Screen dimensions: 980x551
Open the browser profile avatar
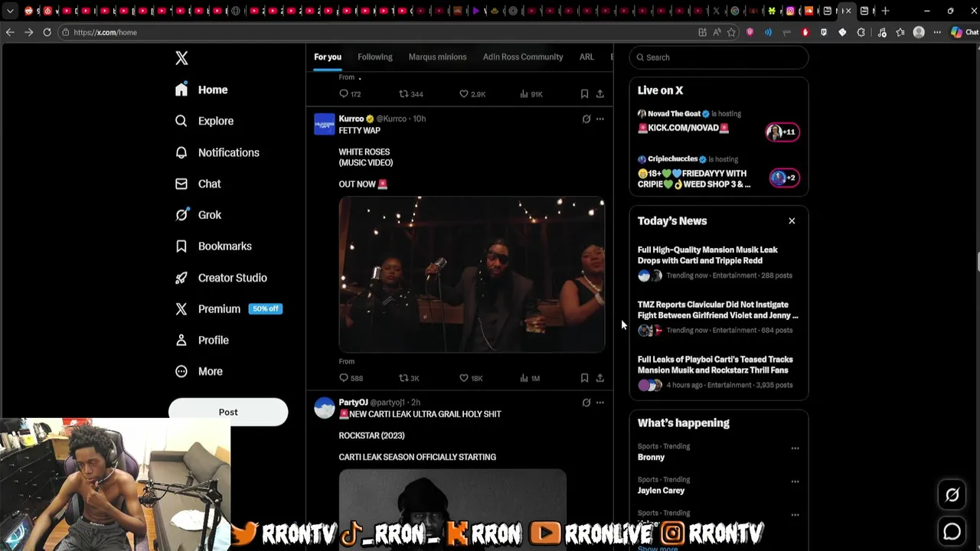pos(919,32)
